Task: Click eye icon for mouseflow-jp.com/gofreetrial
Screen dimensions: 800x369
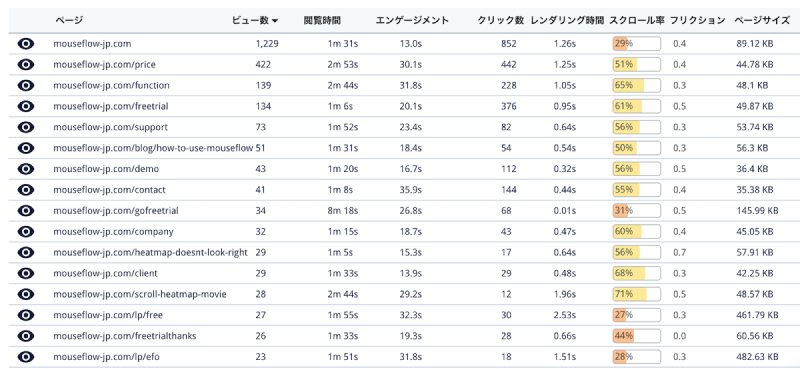Action: [26, 211]
